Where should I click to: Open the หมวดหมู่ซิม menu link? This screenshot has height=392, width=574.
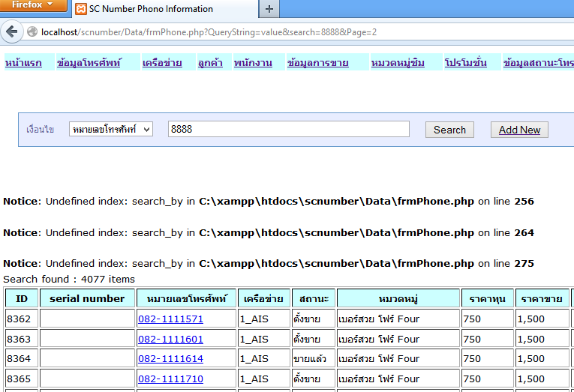pos(398,63)
